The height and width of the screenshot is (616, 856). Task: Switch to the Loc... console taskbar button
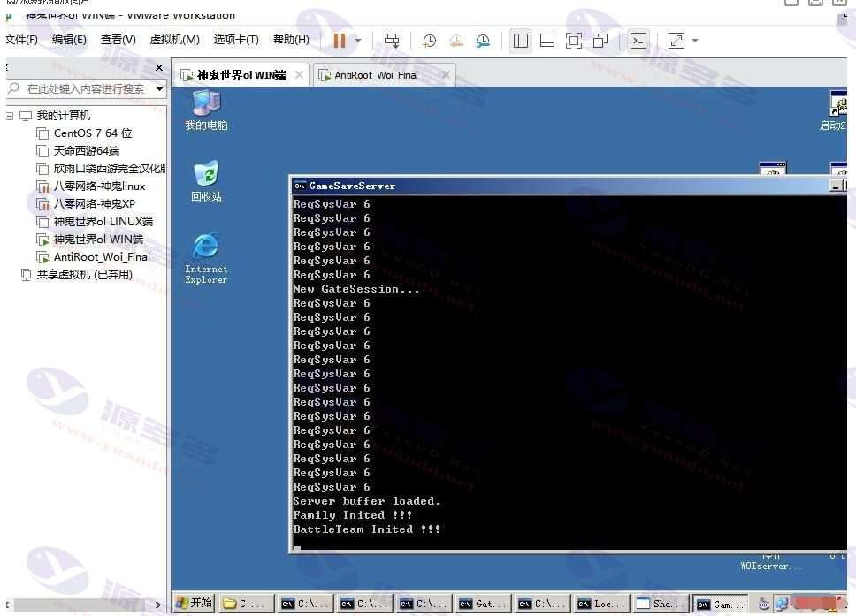coord(603,604)
